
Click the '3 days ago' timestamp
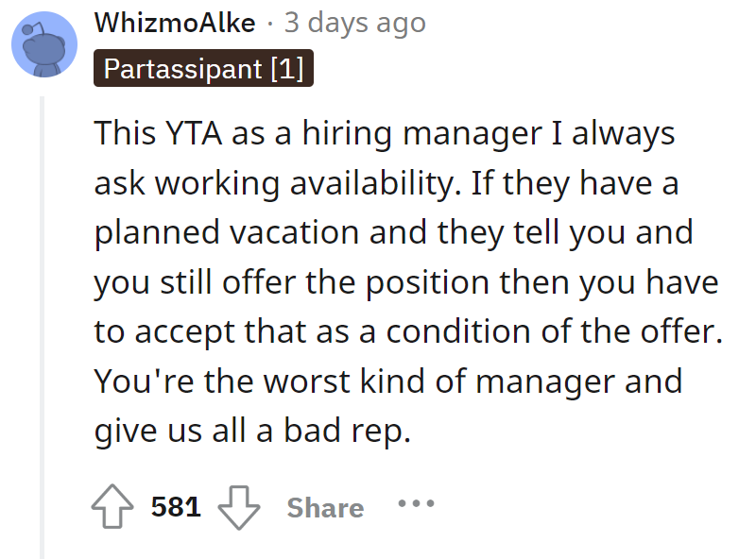(355, 23)
